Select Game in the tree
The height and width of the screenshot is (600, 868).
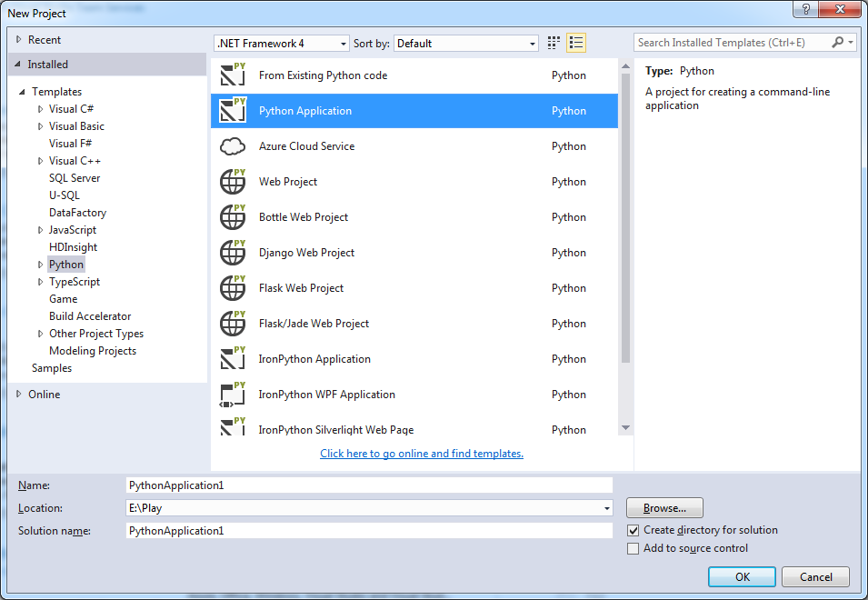63,299
